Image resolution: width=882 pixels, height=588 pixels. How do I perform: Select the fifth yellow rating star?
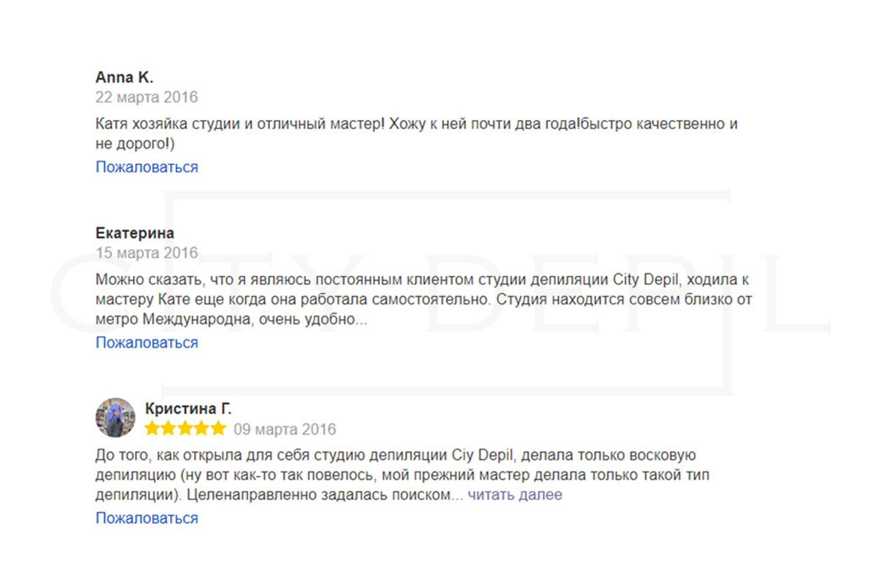tap(218, 428)
